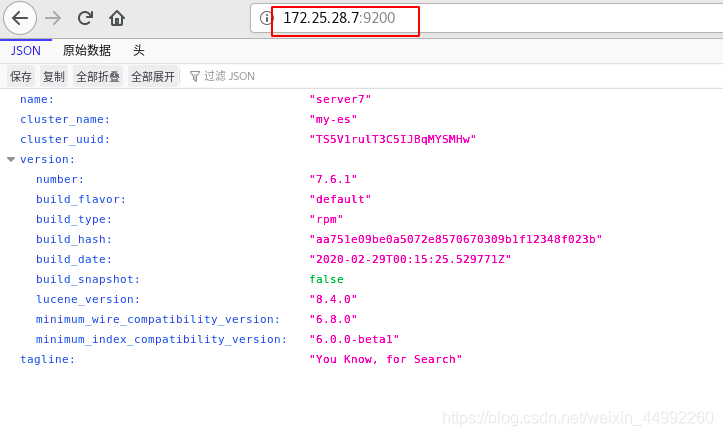Switch to the 原始数据 tab
Image resolution: width=723 pixels, height=436 pixels.
(87, 51)
